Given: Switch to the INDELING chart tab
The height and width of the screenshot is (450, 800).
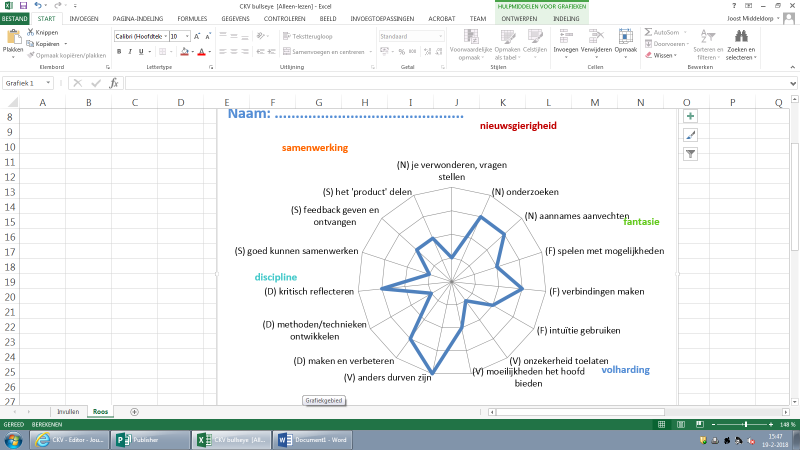Looking at the screenshot, I should pos(566,18).
